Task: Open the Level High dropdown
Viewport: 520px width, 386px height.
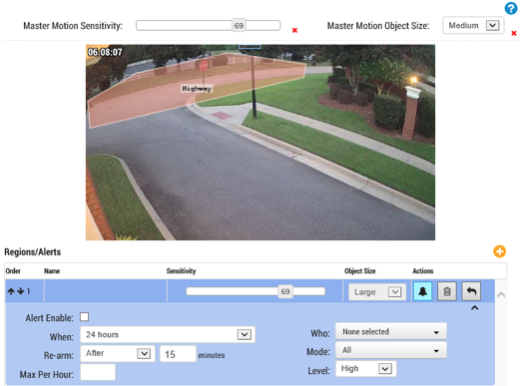Action: point(366,369)
